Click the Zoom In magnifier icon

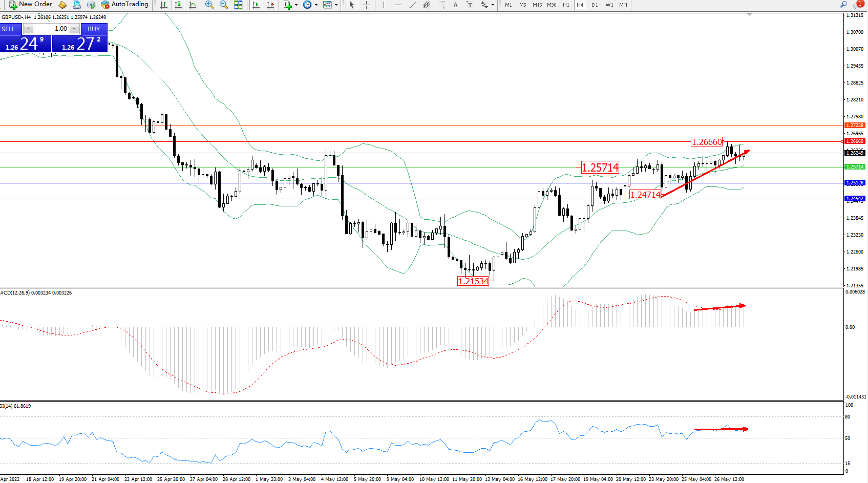tap(209, 5)
